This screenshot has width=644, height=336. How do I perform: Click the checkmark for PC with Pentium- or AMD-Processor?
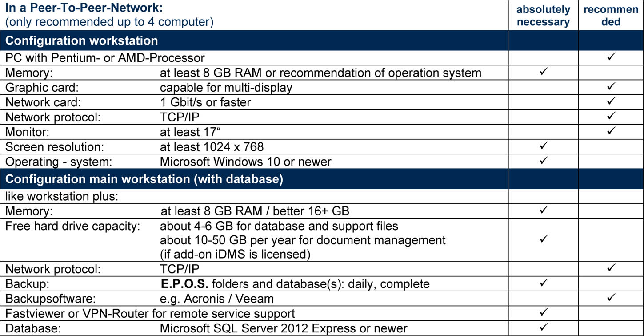pyautogui.click(x=611, y=57)
